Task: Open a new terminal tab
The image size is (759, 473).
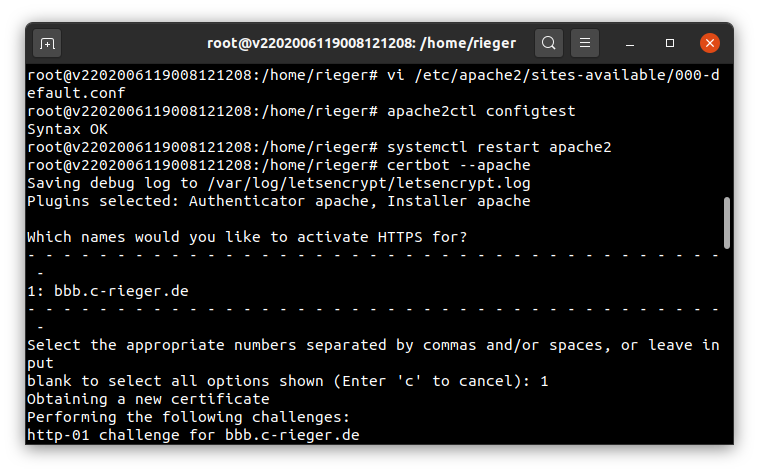Action: click(x=47, y=44)
